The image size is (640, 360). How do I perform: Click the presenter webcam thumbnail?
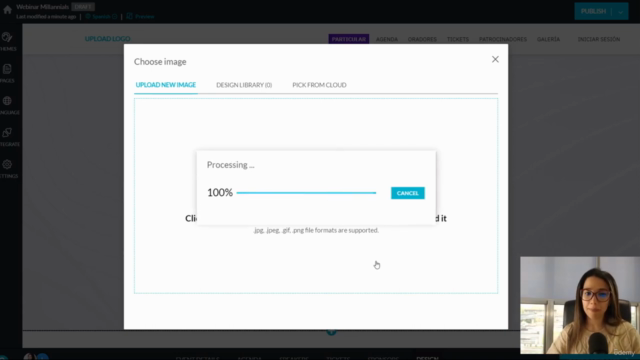[x=580, y=305]
